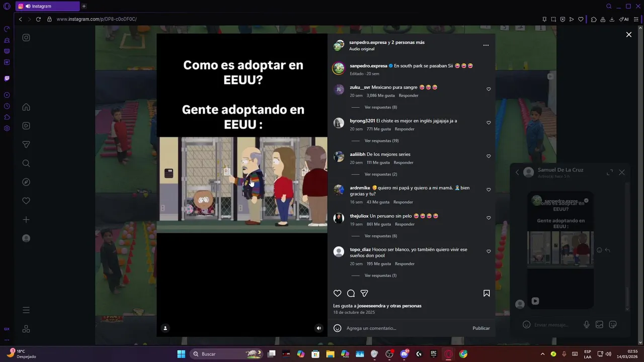Viewport: 644px width, 362px height.
Task: Open byrong3201's profile username link
Action: coord(362,121)
